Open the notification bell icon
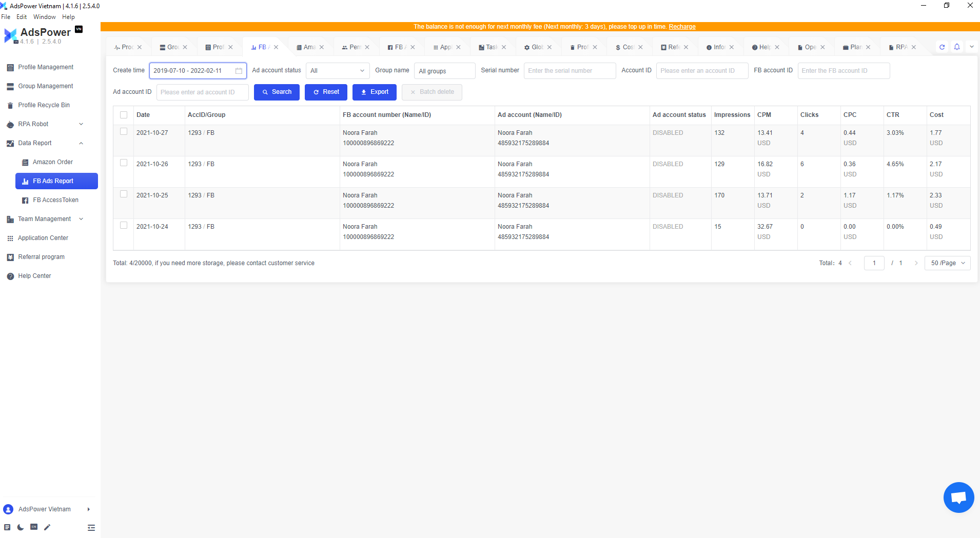Viewport: 980px width, 538px height. tap(957, 47)
